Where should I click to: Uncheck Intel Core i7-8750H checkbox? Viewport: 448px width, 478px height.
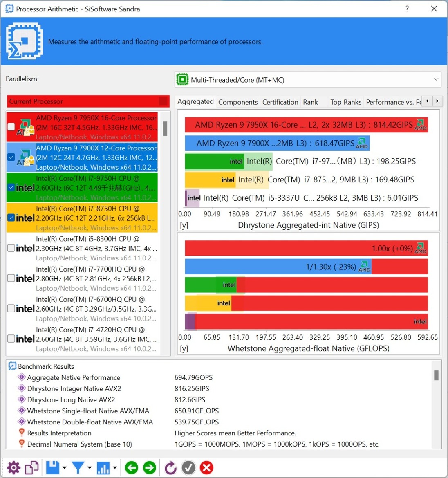(11, 218)
